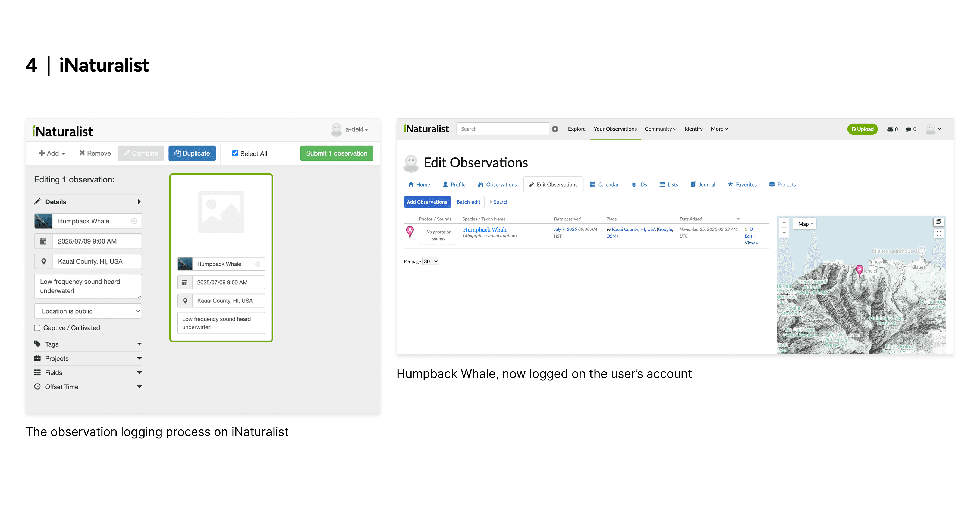The height and width of the screenshot is (531, 980).
Task: Open the comments notification bubble icon
Action: click(x=909, y=129)
